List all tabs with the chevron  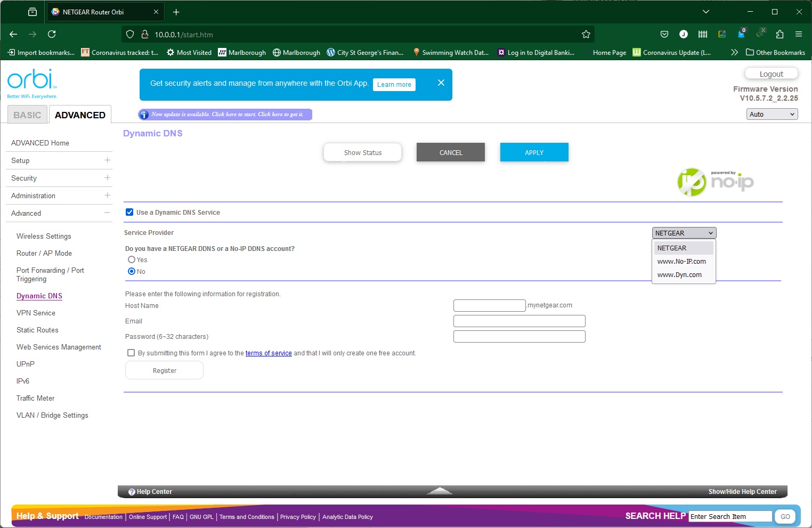[706, 12]
